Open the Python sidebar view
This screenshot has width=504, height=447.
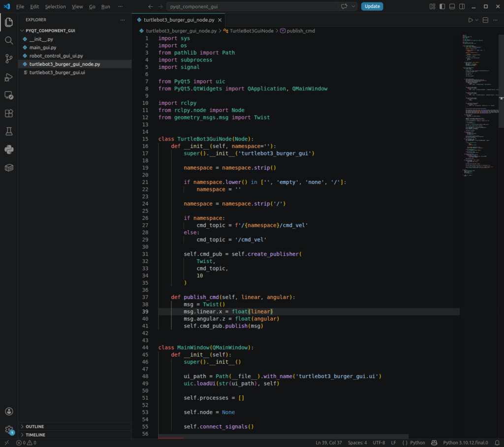coord(9,149)
